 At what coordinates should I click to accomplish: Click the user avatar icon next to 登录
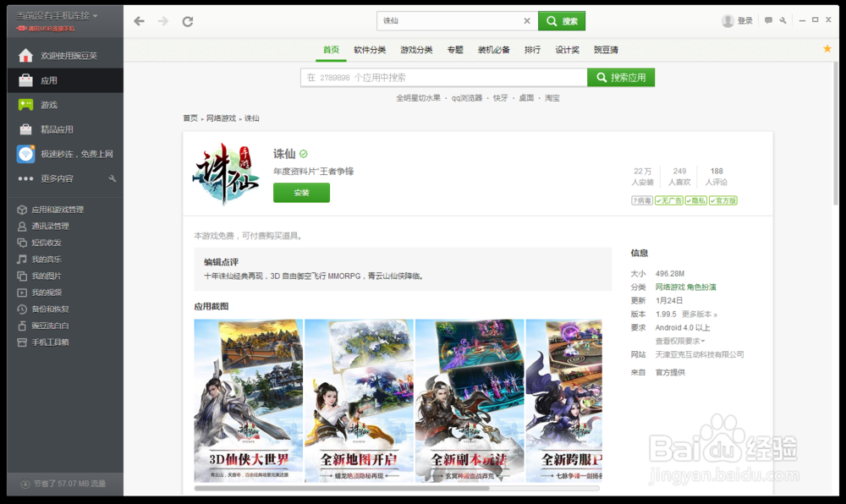pyautogui.click(x=728, y=20)
